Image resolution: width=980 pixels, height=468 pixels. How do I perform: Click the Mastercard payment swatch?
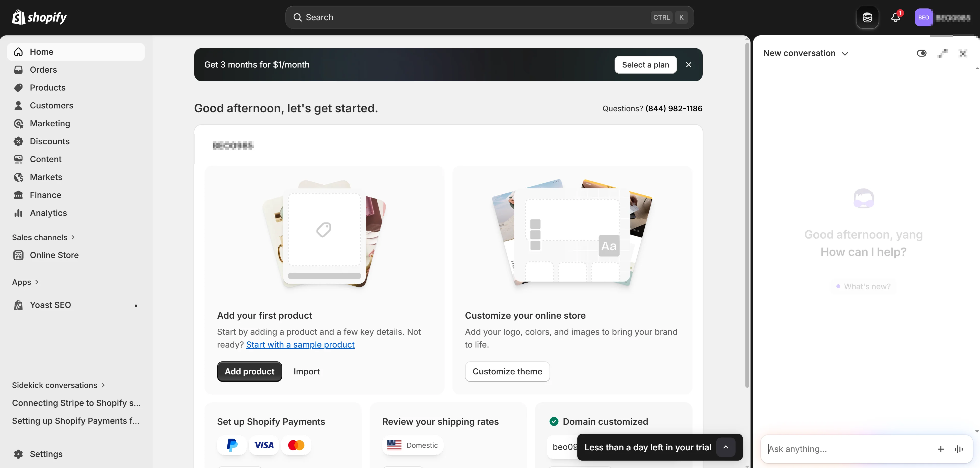[296, 445]
